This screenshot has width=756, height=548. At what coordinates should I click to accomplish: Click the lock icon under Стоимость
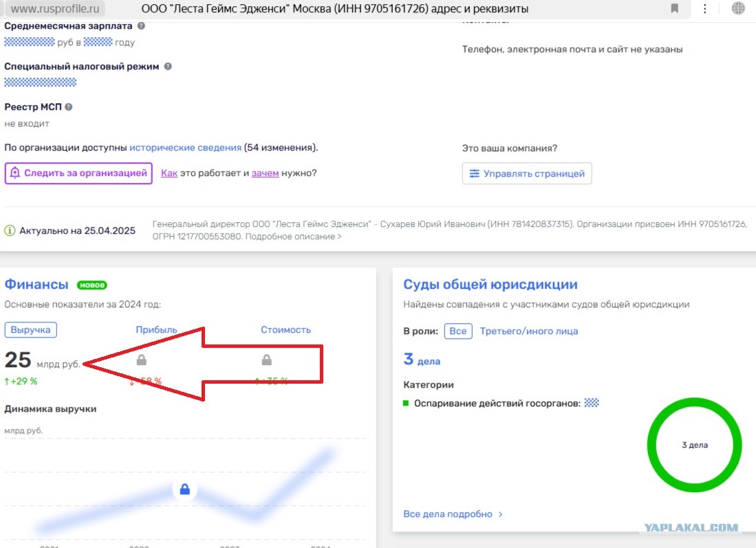pyautogui.click(x=267, y=360)
